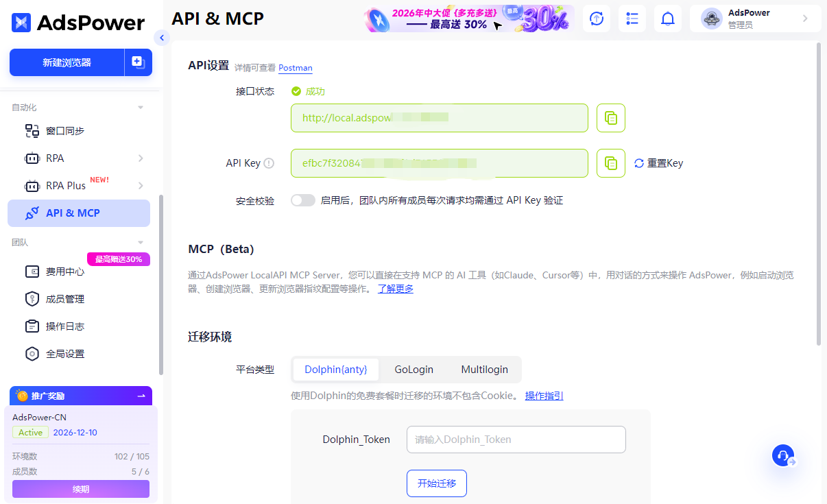Viewport: 827px width, 504px height.
Task: Click the 操作日志 clipboard icon
Action: tap(32, 326)
